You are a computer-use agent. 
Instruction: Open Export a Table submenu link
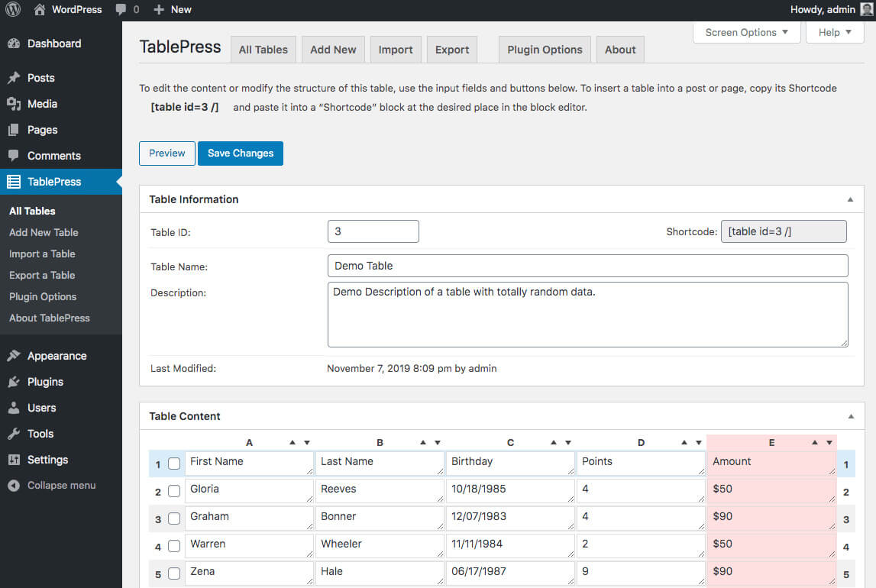[x=42, y=276]
